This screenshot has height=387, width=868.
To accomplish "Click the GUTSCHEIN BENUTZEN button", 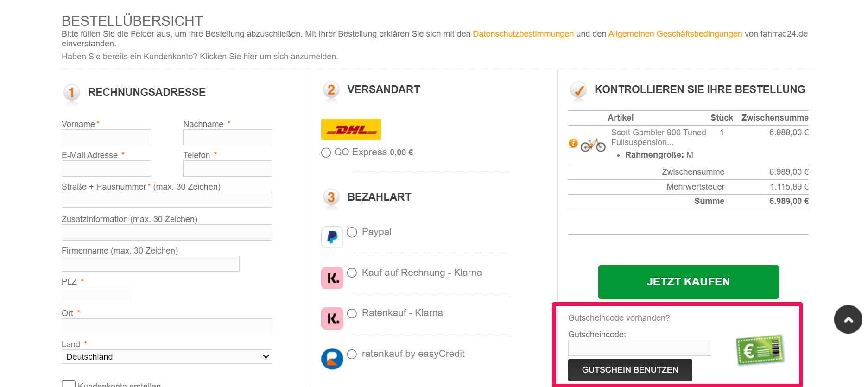I will click(630, 370).
